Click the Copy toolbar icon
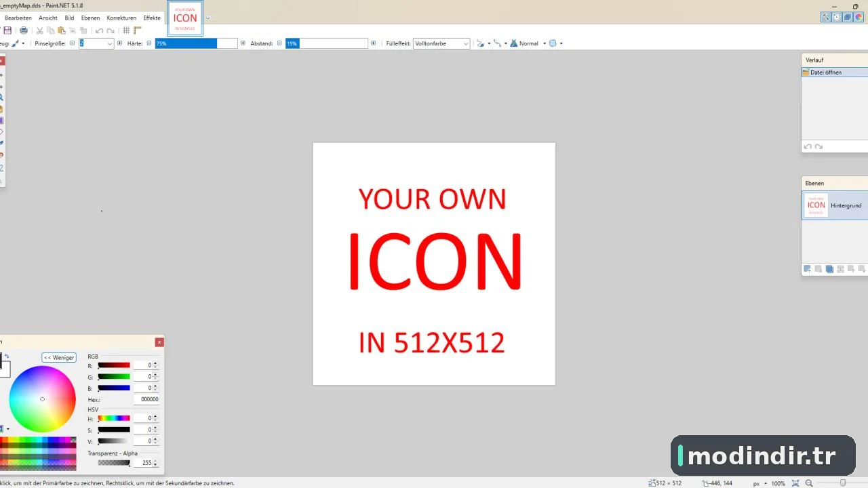 pyautogui.click(x=51, y=30)
